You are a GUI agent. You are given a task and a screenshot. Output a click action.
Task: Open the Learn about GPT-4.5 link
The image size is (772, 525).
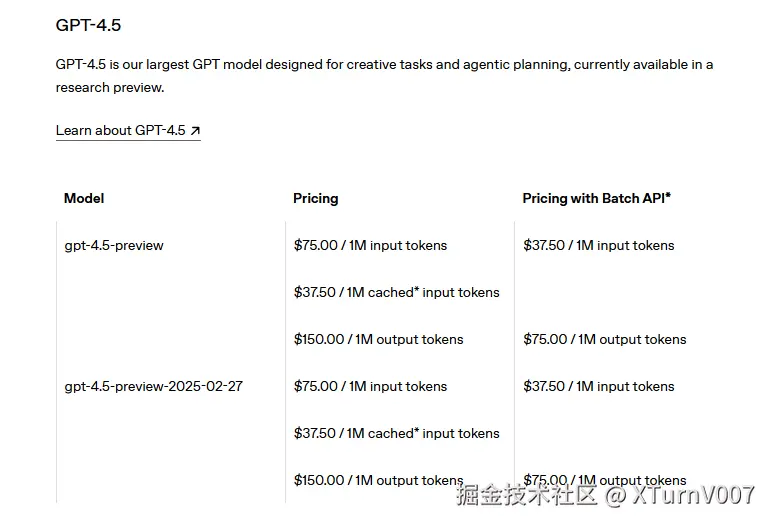point(120,130)
